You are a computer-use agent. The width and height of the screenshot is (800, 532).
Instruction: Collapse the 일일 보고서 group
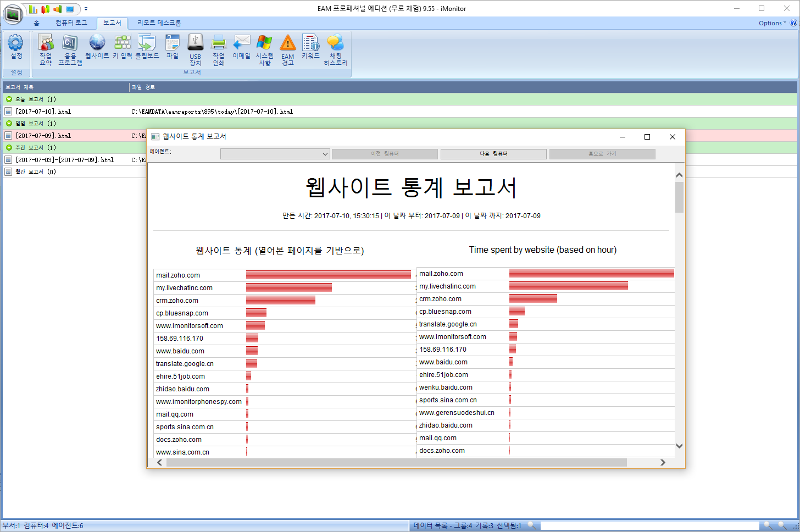coord(9,124)
